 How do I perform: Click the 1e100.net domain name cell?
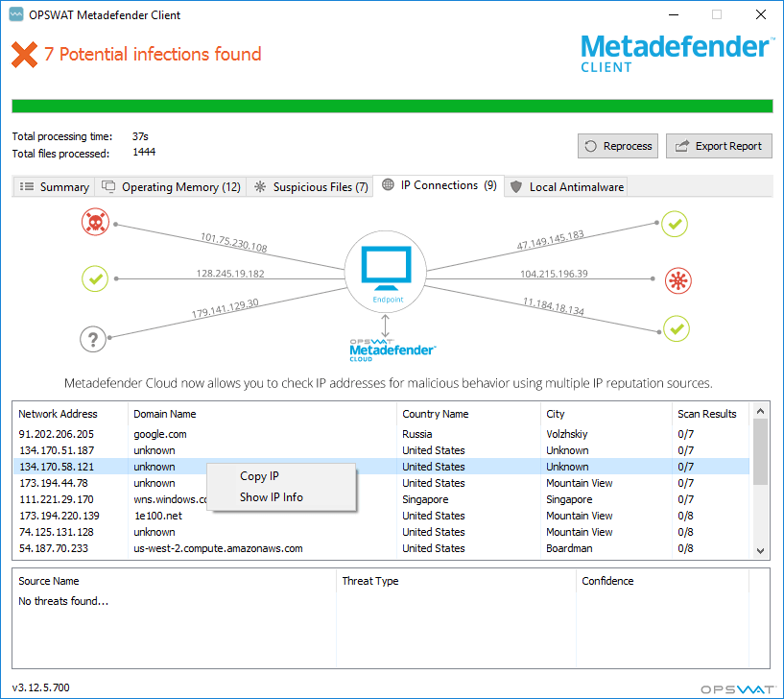[x=158, y=516]
